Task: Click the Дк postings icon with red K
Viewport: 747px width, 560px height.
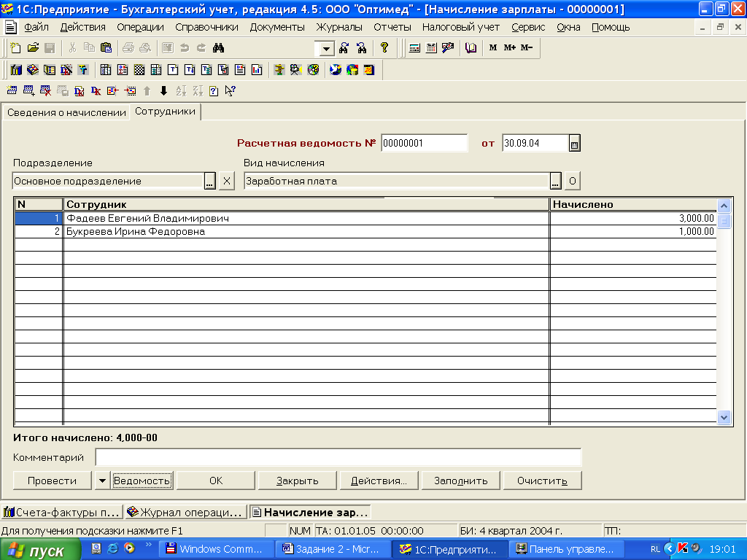Action: pos(96,90)
